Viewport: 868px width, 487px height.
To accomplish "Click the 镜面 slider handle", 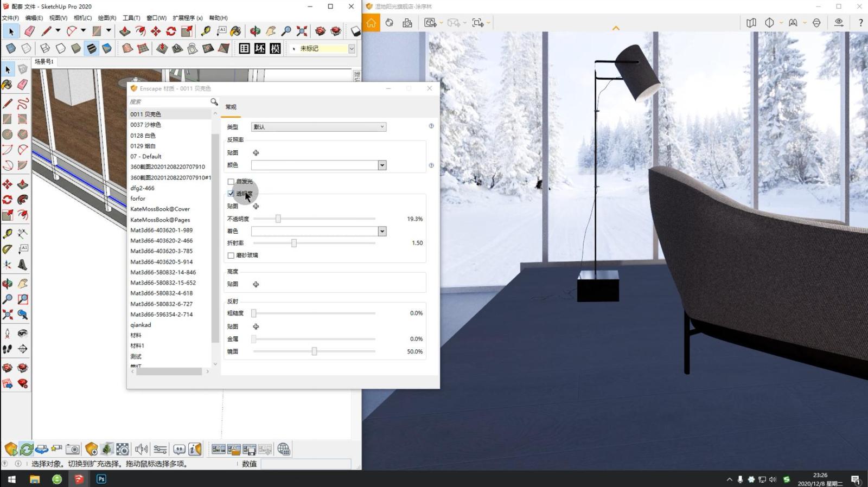I will point(314,351).
